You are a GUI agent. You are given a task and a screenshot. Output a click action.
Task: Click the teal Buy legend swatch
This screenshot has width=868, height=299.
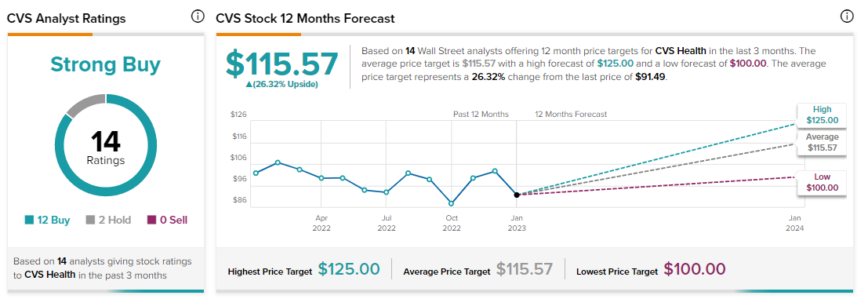(29, 221)
